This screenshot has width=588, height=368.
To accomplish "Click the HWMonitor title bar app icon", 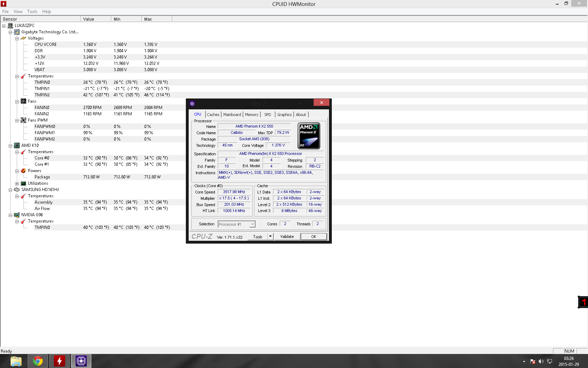I will (3, 4).
